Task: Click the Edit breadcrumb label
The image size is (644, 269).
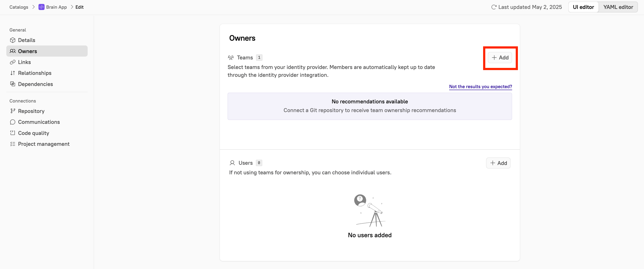Action: pos(80,7)
